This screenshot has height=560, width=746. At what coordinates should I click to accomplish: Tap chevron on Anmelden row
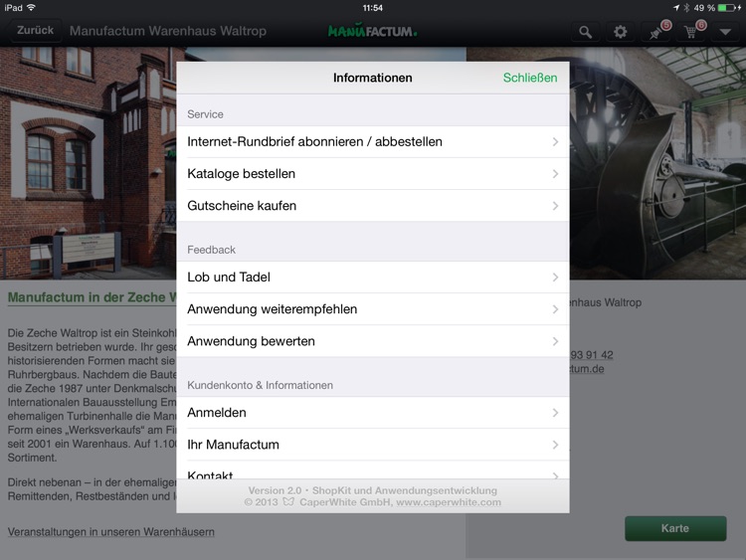click(x=555, y=413)
